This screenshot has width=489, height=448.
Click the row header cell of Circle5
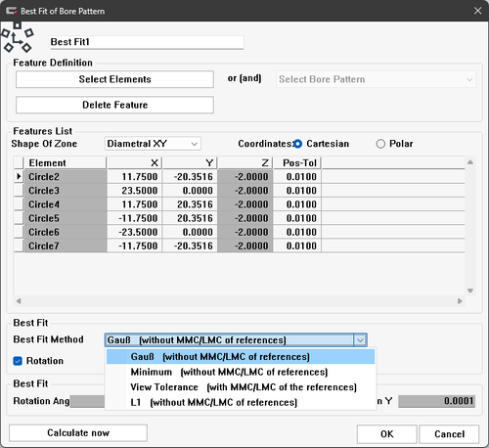19,218
